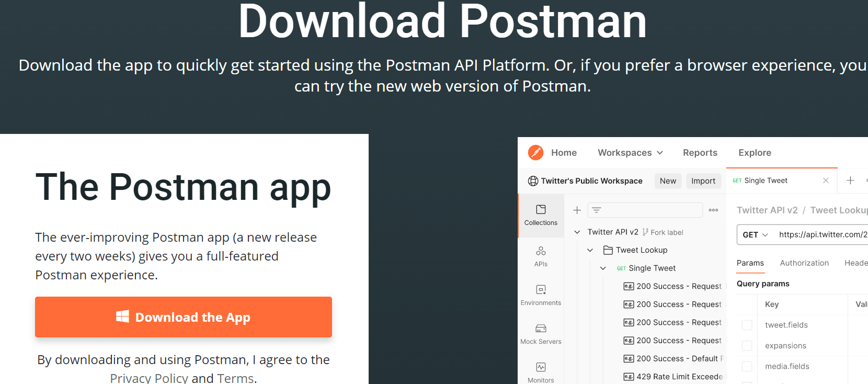Collapse the Twitter API v2 collection

(x=577, y=232)
